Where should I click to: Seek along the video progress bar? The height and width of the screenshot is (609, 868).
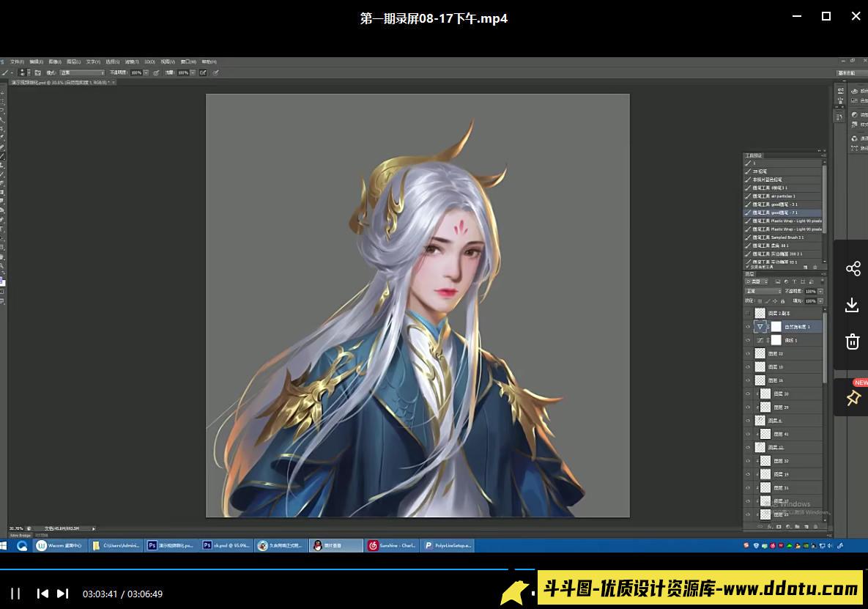click(434, 569)
